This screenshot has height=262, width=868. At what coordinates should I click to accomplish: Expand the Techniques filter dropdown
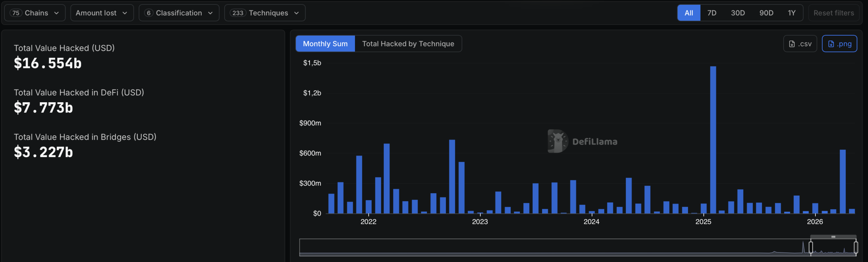(x=264, y=13)
